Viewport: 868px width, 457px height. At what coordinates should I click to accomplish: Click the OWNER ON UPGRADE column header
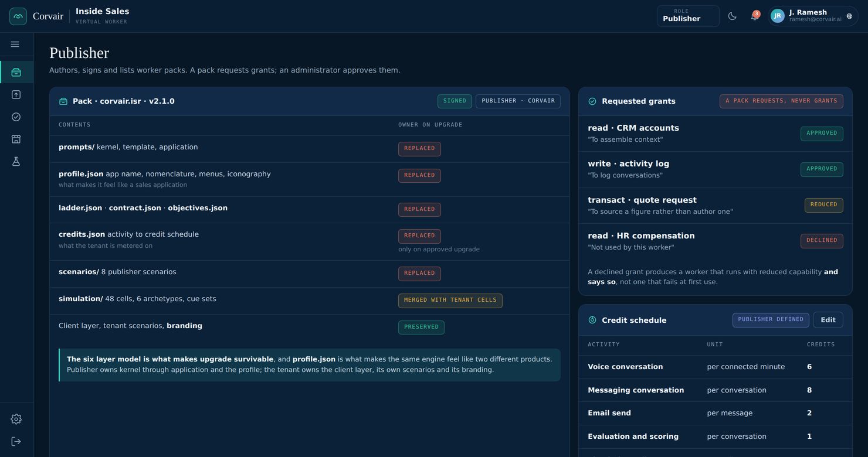[430, 125]
